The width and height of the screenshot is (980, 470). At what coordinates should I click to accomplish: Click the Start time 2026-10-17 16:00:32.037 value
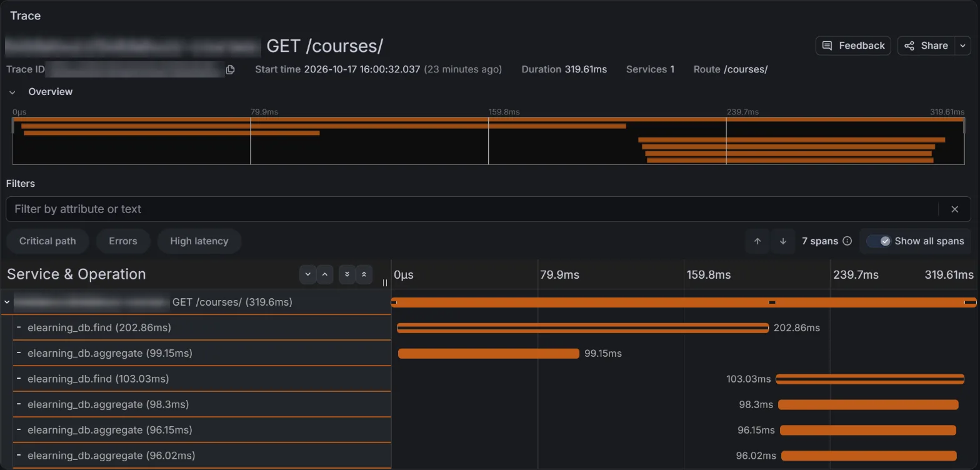point(362,69)
